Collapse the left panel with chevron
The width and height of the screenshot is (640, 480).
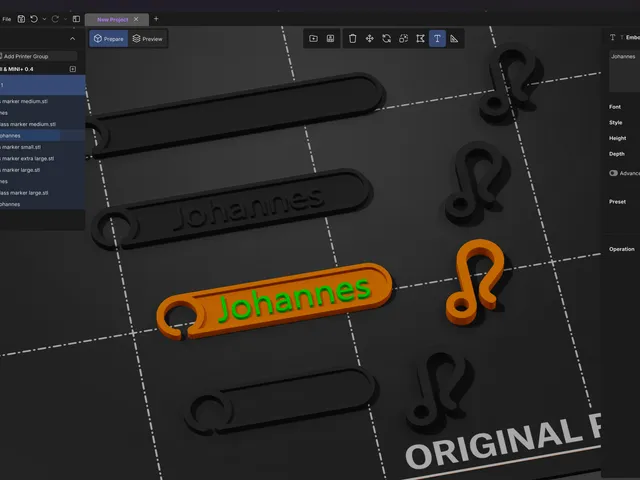coord(73,39)
